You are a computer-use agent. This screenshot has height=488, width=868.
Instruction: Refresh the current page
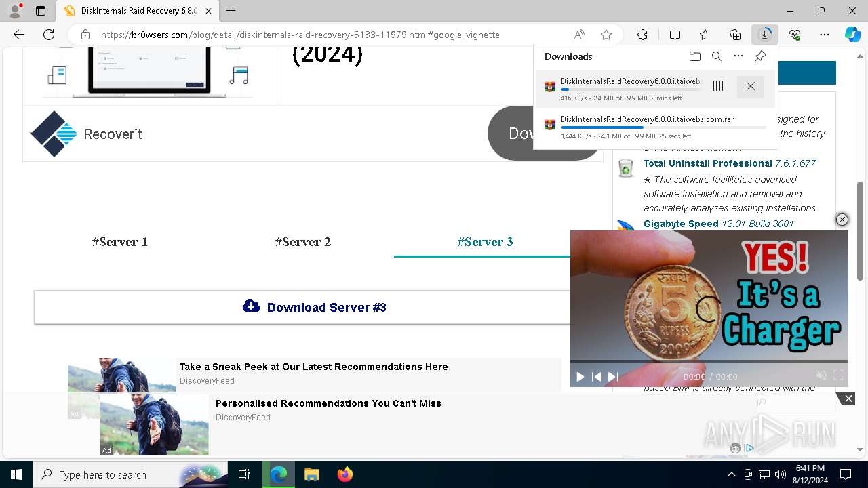tap(49, 35)
